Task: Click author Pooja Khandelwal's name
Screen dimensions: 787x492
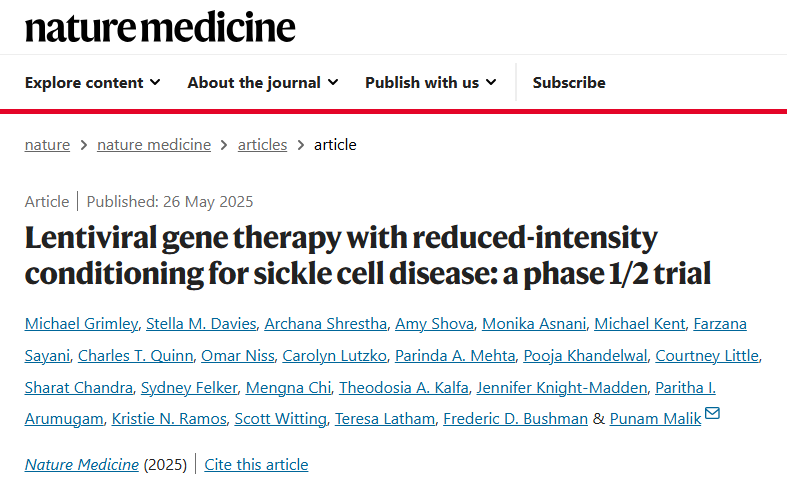Action: pos(585,355)
